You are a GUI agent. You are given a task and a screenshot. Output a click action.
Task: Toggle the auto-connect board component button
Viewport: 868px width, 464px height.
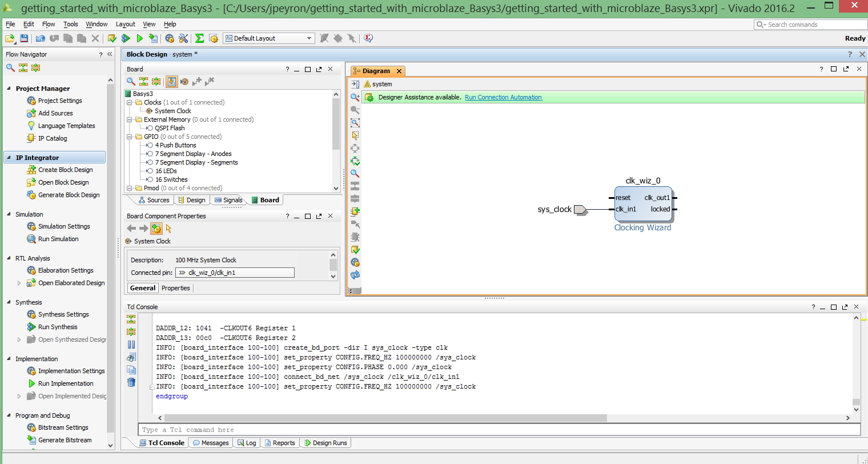click(172, 82)
